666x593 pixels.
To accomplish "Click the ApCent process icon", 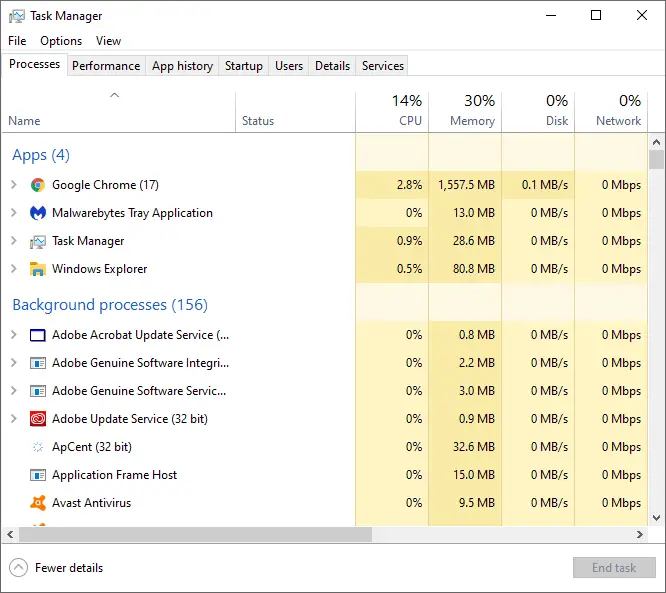I will (x=38, y=447).
